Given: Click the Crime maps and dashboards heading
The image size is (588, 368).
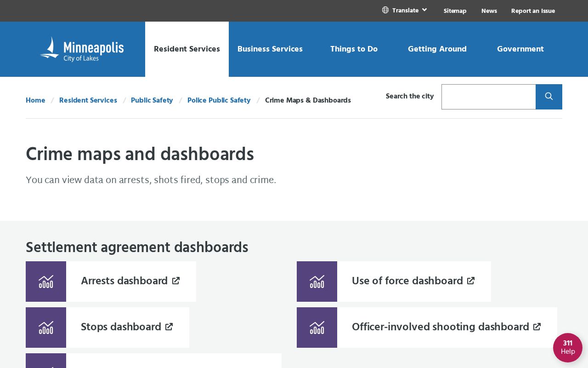Looking at the screenshot, I should tap(140, 154).
